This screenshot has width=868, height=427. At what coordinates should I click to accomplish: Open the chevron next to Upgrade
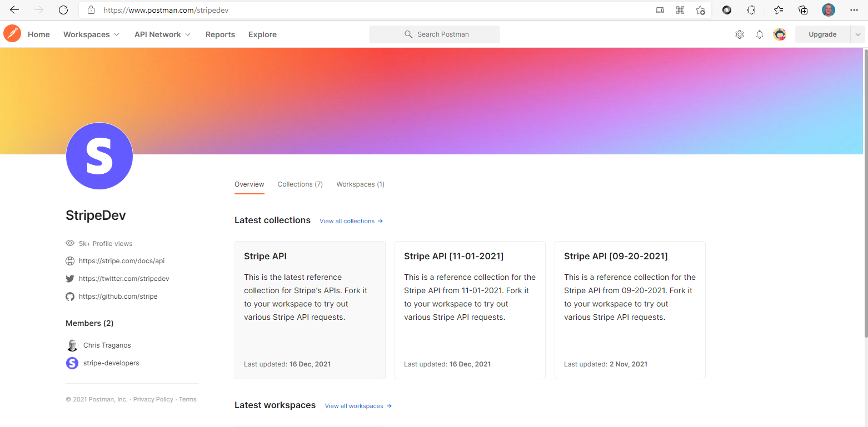[858, 34]
